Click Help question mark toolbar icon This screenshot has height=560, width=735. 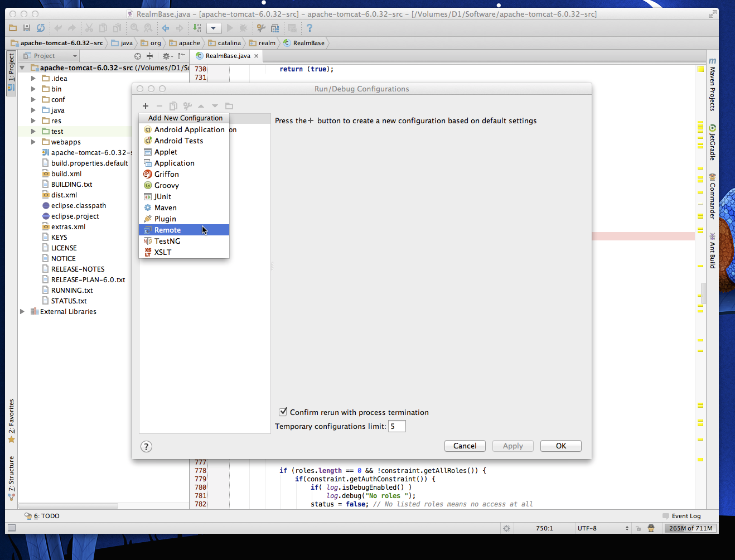(310, 28)
